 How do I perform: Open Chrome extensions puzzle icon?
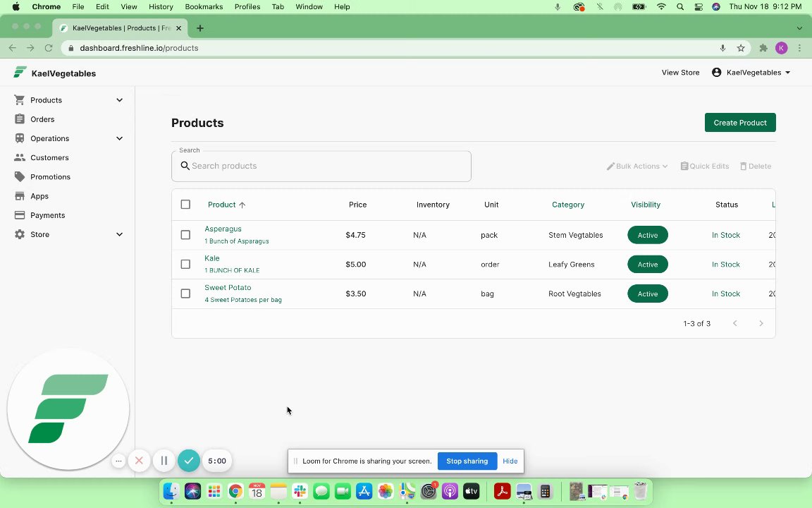point(763,48)
